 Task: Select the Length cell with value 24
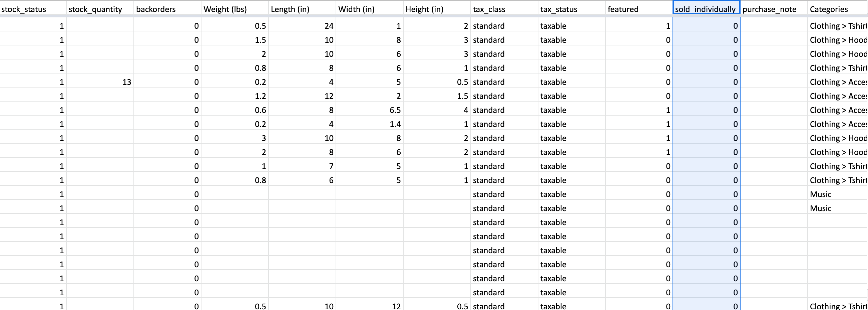[x=302, y=26]
